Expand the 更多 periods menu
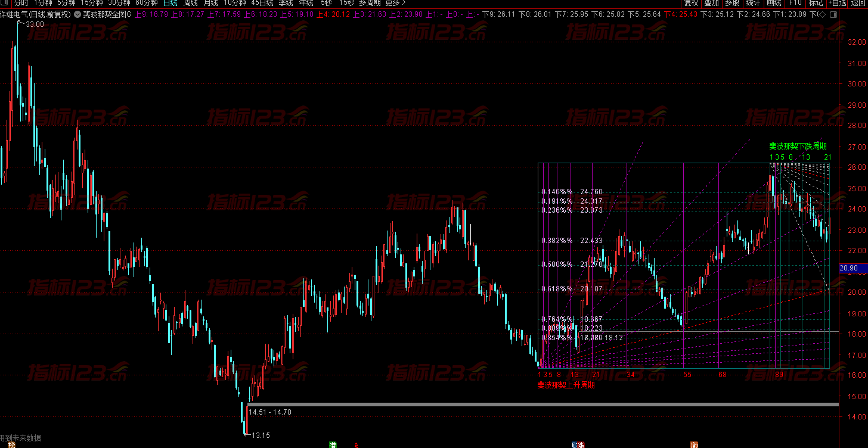The width and height of the screenshot is (868, 448). tap(395, 3)
